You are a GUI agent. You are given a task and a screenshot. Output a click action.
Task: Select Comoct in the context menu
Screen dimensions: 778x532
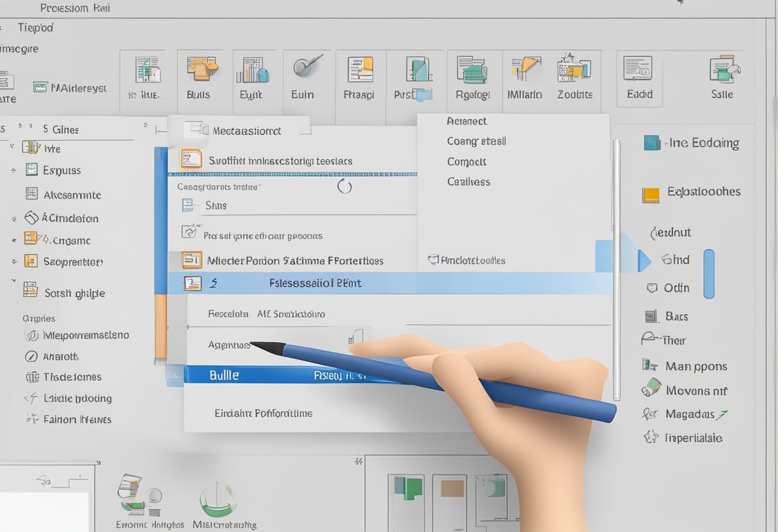[466, 161]
